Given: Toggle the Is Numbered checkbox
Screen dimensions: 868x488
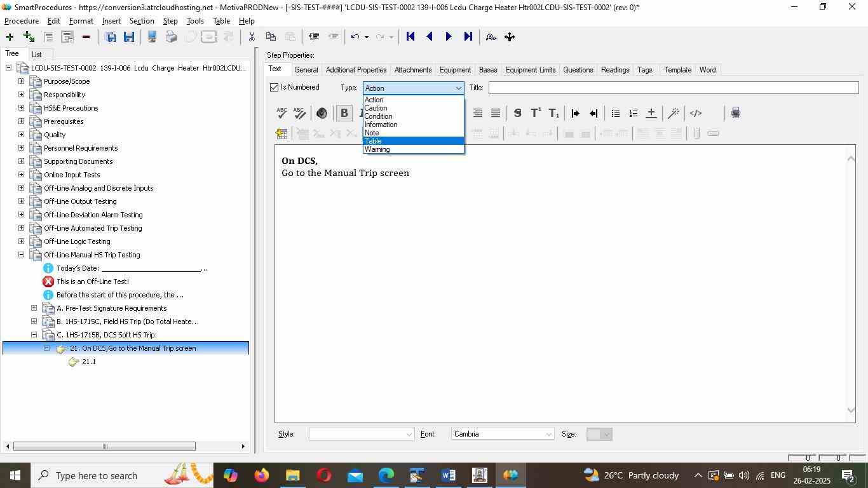Looking at the screenshot, I should (275, 87).
